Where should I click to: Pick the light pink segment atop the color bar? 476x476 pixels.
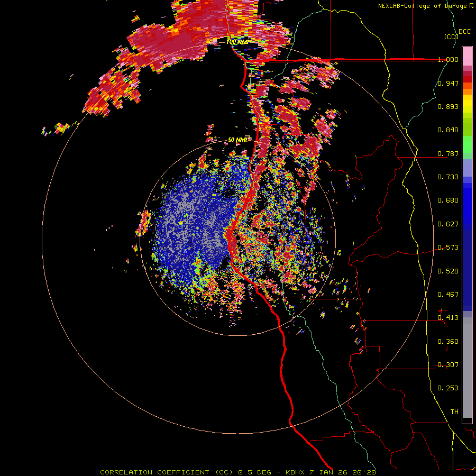point(467,57)
